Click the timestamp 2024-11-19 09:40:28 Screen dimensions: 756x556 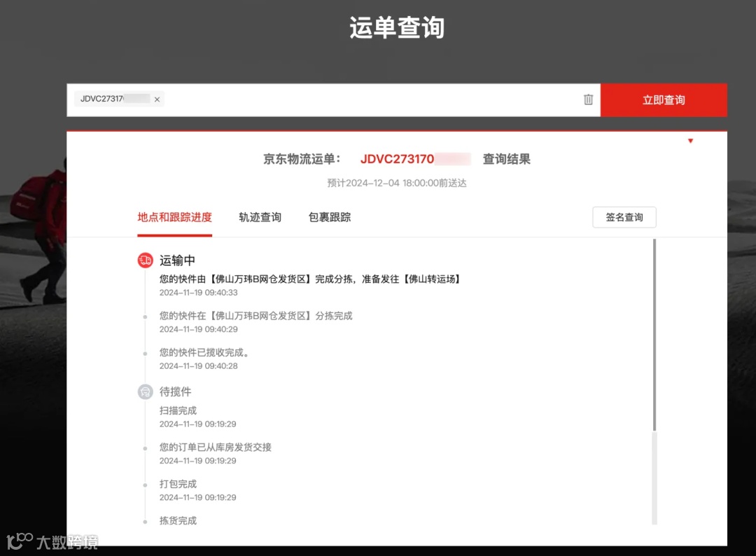199,366
